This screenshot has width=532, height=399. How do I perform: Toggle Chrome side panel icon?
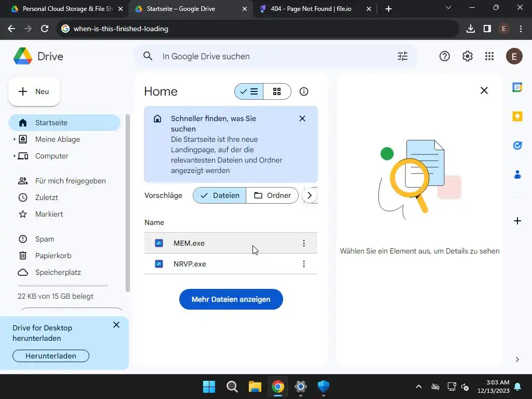[487, 29]
